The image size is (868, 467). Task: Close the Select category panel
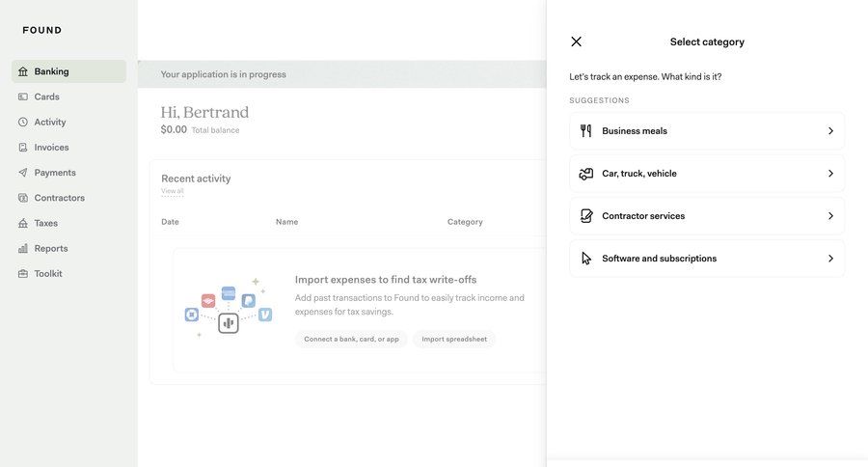577,41
